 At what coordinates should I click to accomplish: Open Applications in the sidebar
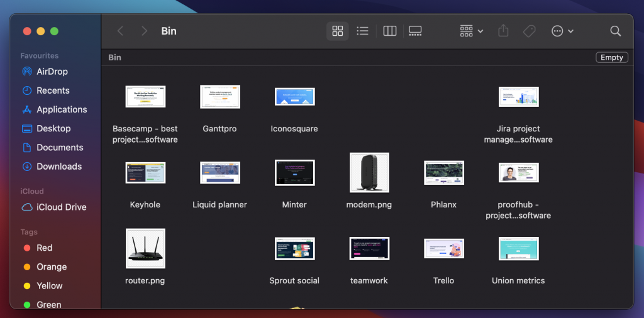pyautogui.click(x=55, y=109)
